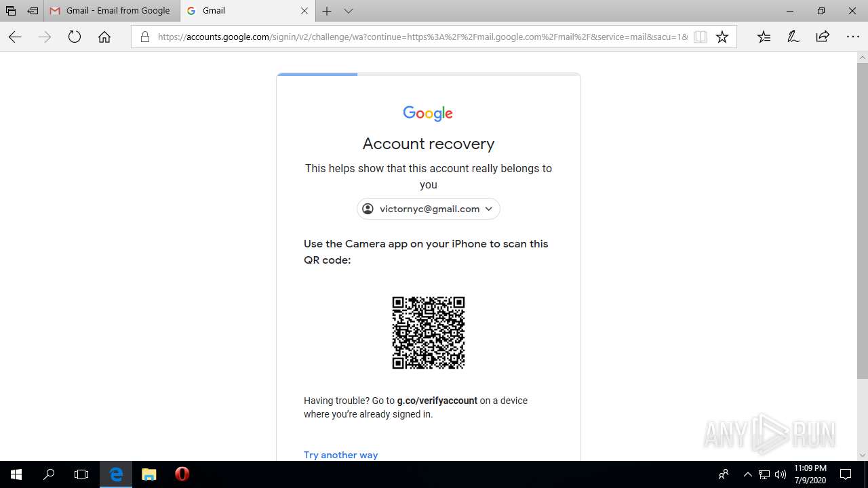
Task: Close the active Gmail tab
Action: (304, 11)
